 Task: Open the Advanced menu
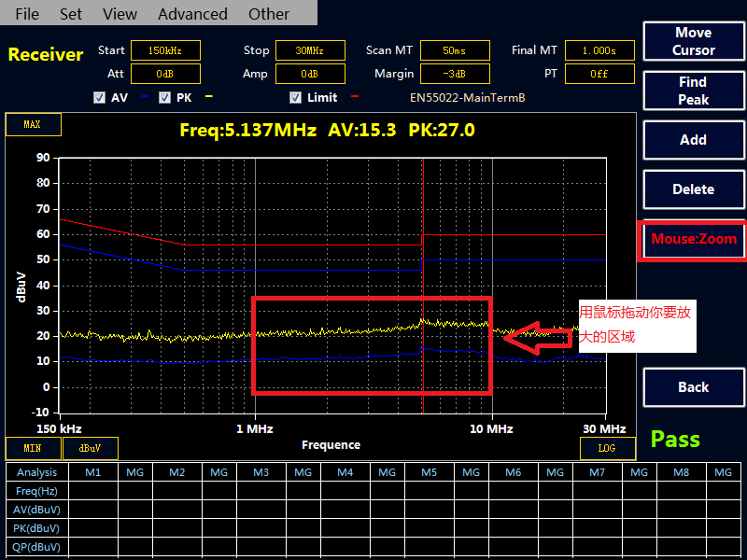tap(192, 14)
